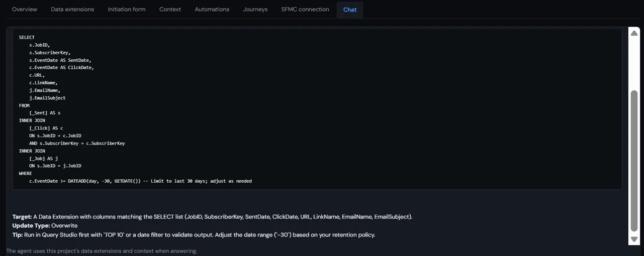
Task: Open the Overview tab
Action: (x=25, y=10)
